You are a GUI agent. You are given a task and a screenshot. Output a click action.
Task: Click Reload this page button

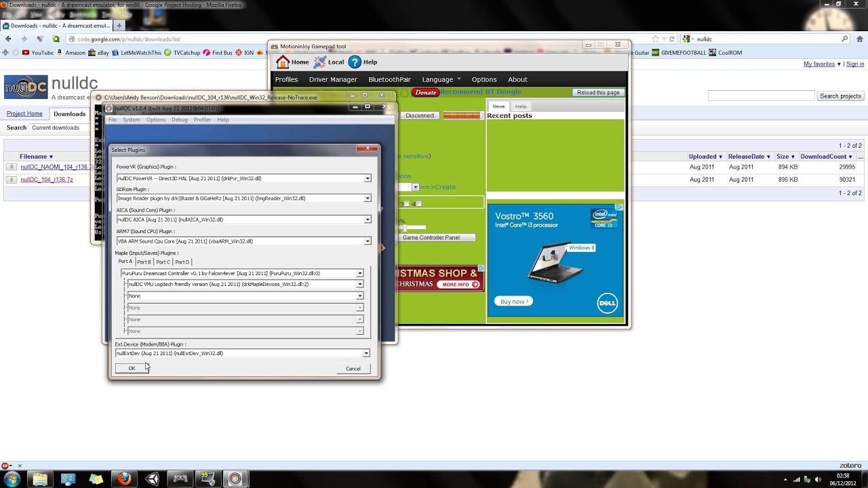pyautogui.click(x=598, y=92)
